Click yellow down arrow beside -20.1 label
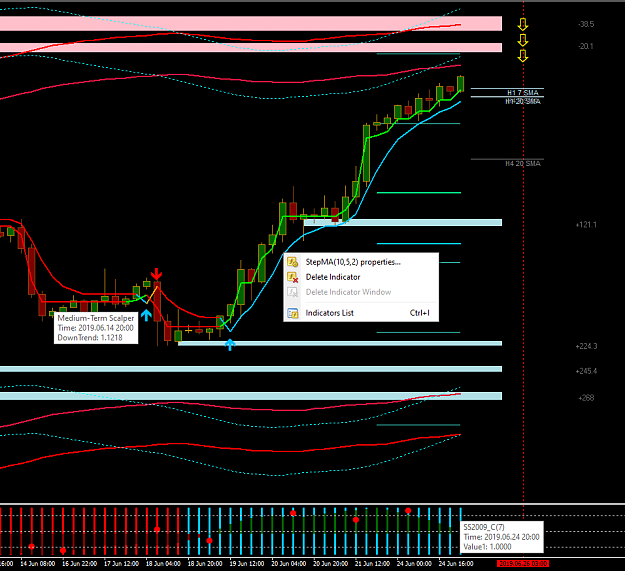The width and height of the screenshot is (625, 571). pos(523,40)
